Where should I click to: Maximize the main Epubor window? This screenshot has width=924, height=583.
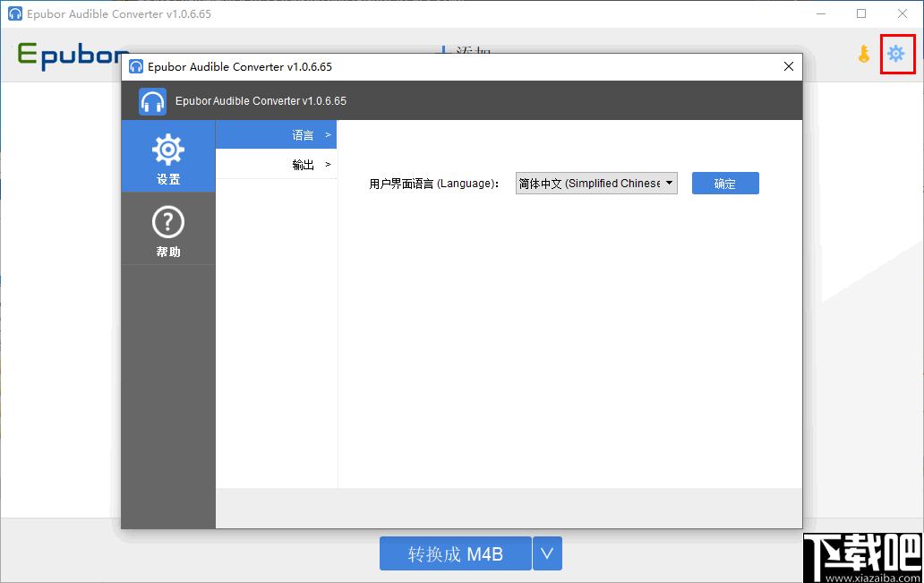[x=861, y=13]
